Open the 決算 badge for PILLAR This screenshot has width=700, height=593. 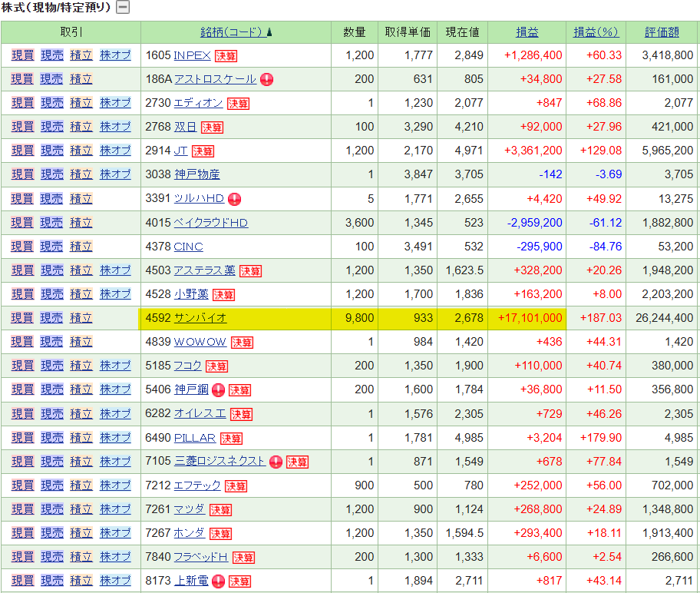(x=231, y=439)
